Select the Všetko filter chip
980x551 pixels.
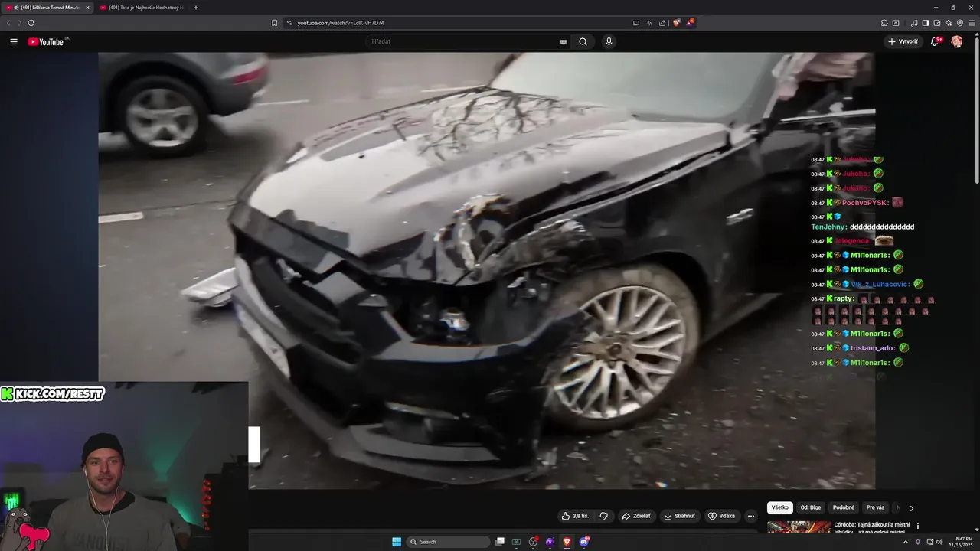(779, 507)
